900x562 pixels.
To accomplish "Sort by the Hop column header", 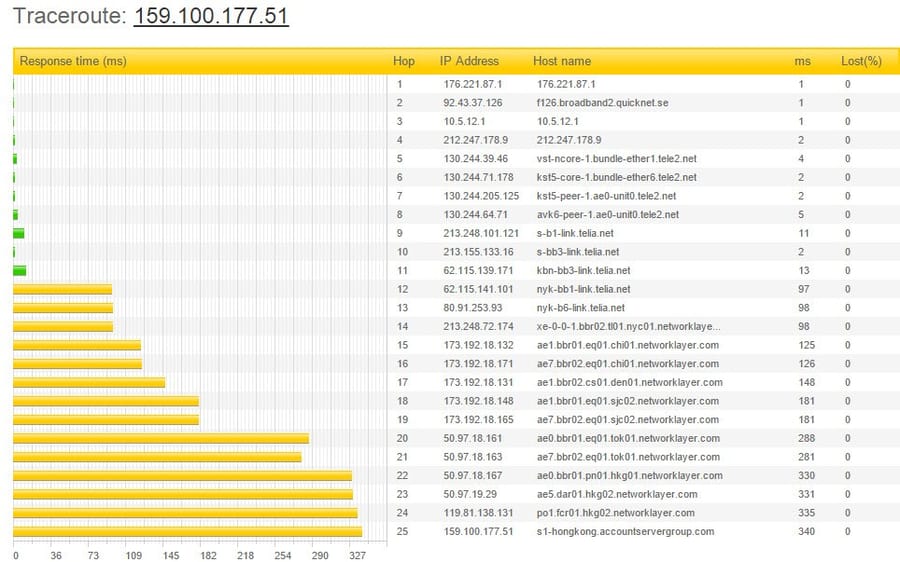I will click(404, 61).
